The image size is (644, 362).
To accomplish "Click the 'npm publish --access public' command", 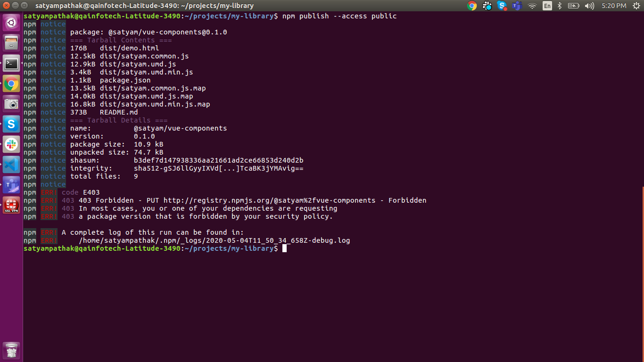I will click(339, 16).
